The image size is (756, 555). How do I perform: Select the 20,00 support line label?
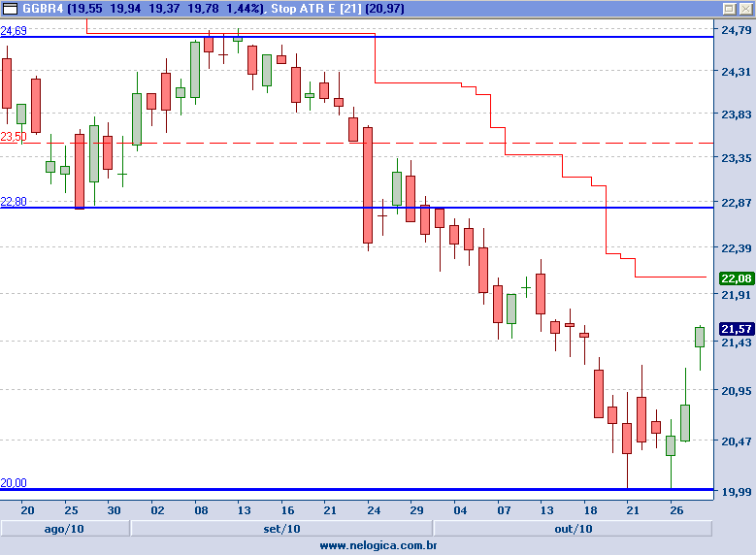coord(14,483)
